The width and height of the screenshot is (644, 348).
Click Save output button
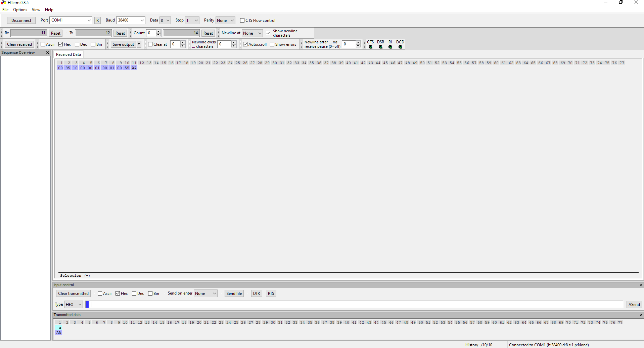[123, 44]
